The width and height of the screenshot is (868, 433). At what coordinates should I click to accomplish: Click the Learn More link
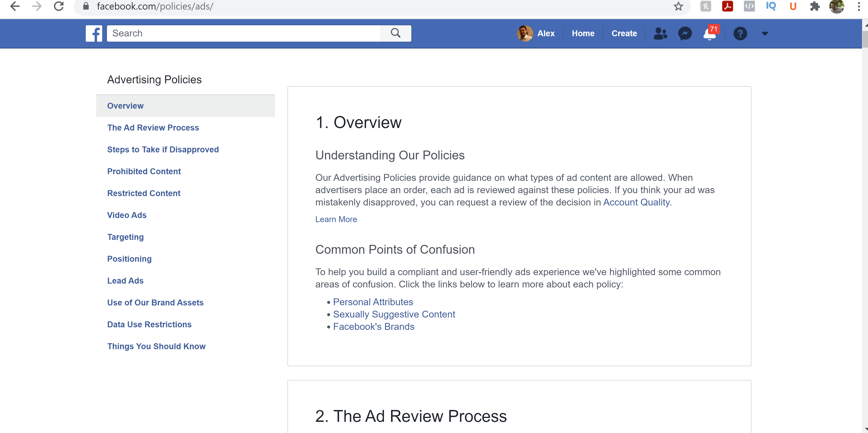click(x=336, y=219)
